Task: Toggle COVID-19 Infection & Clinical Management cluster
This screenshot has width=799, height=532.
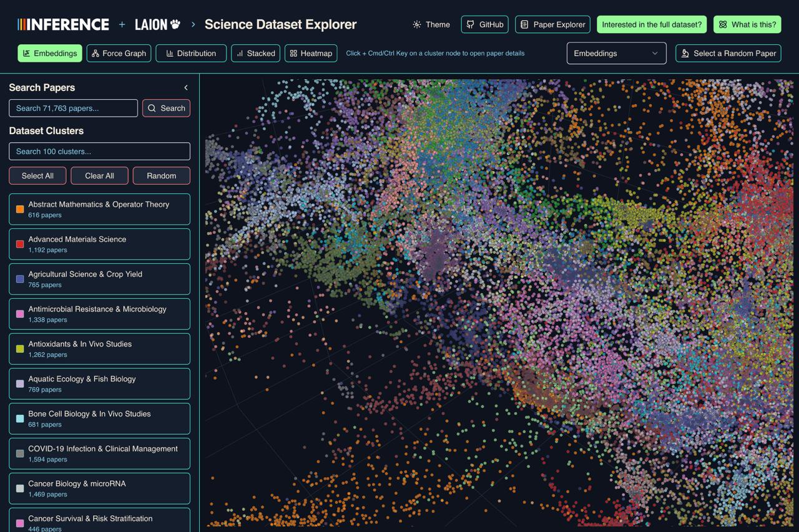Action: (x=99, y=453)
